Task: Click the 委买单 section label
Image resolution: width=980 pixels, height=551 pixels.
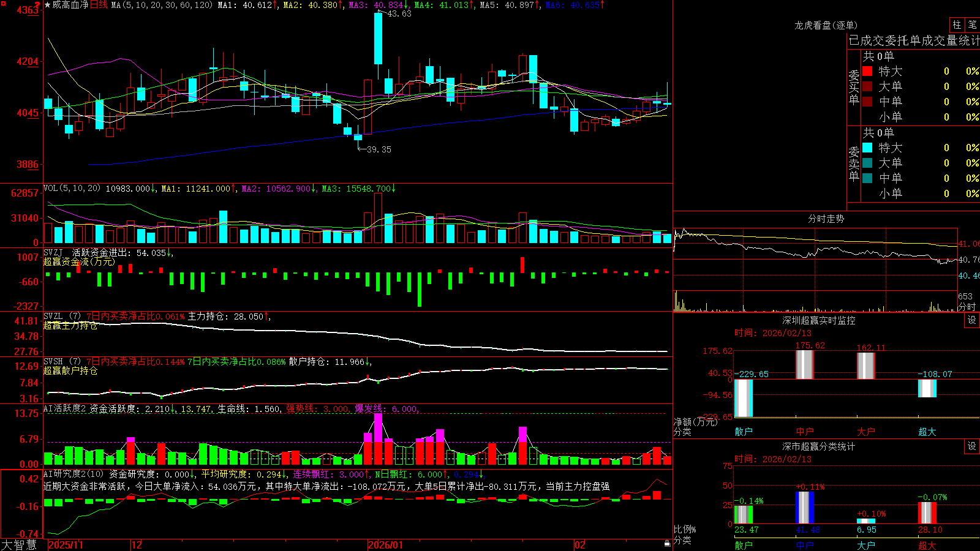Action: [x=854, y=87]
